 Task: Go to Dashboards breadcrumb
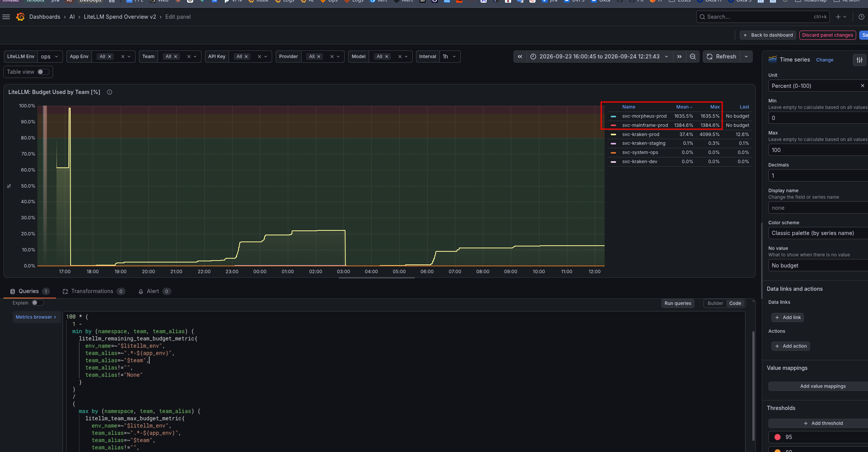click(x=45, y=17)
